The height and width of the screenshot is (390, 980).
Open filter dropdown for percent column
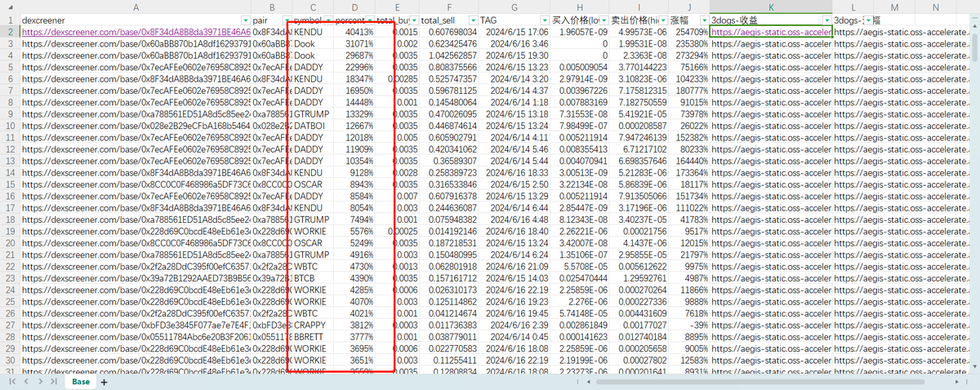pos(370,19)
